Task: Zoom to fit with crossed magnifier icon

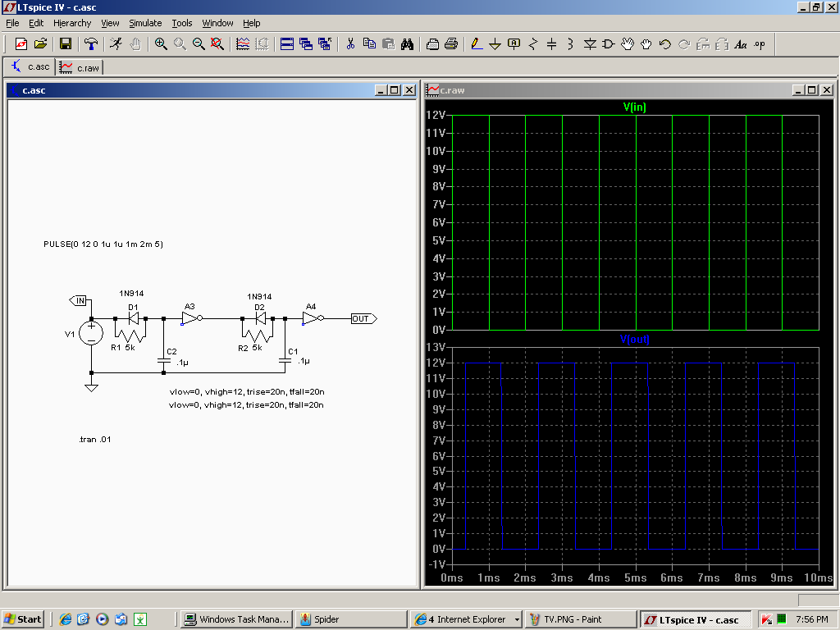Action: [x=217, y=44]
